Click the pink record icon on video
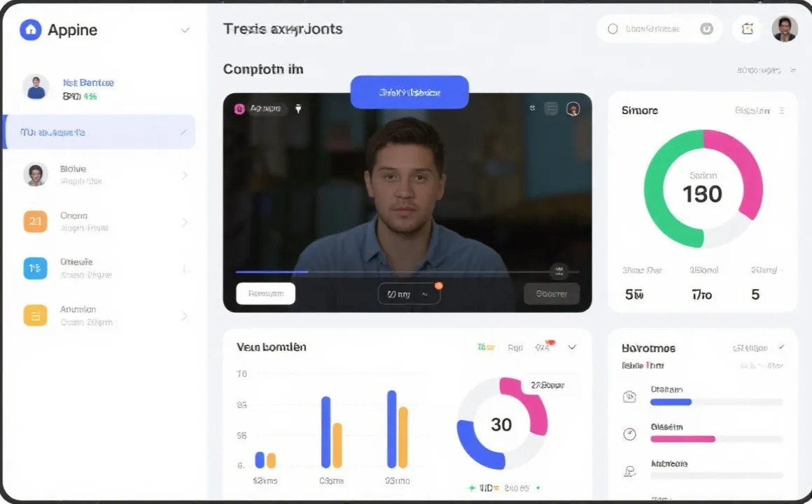The height and width of the screenshot is (504, 812). [239, 108]
